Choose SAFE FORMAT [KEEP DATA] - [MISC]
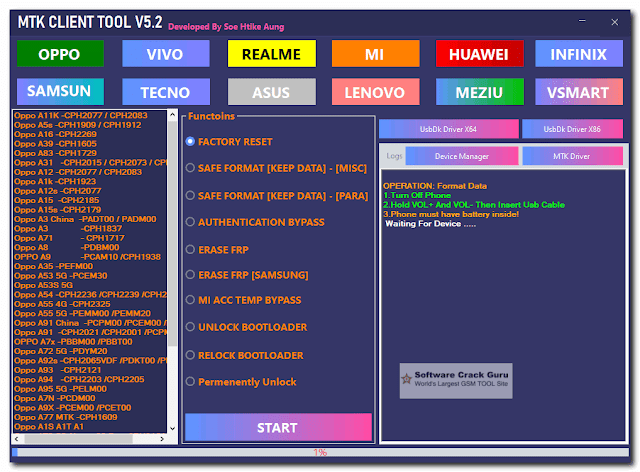This screenshot has width=640, height=472. [276, 168]
